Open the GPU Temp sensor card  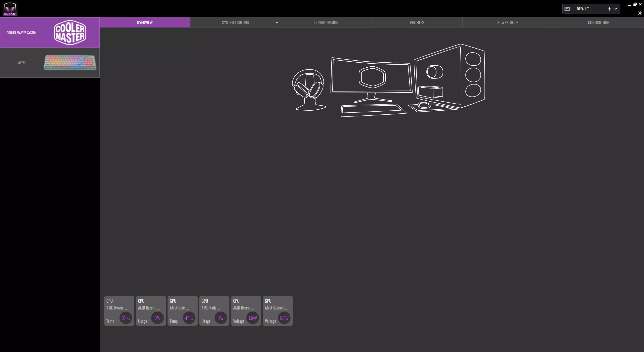coord(183,311)
